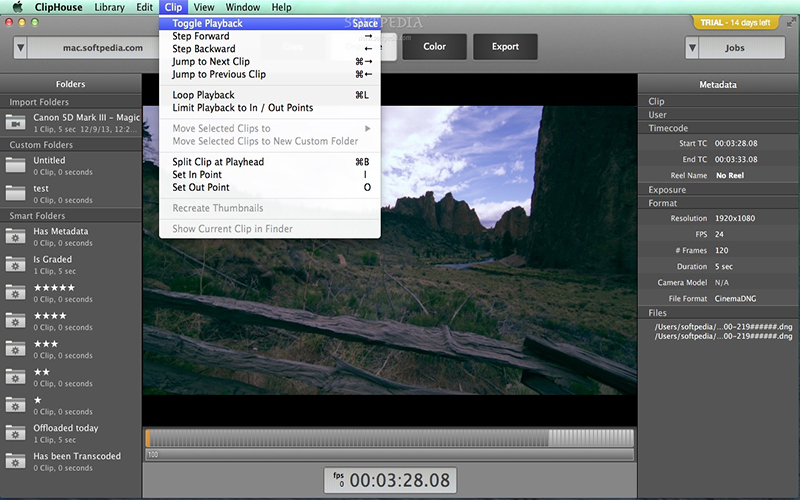
Task: Open the Help menu
Action: coord(281,7)
